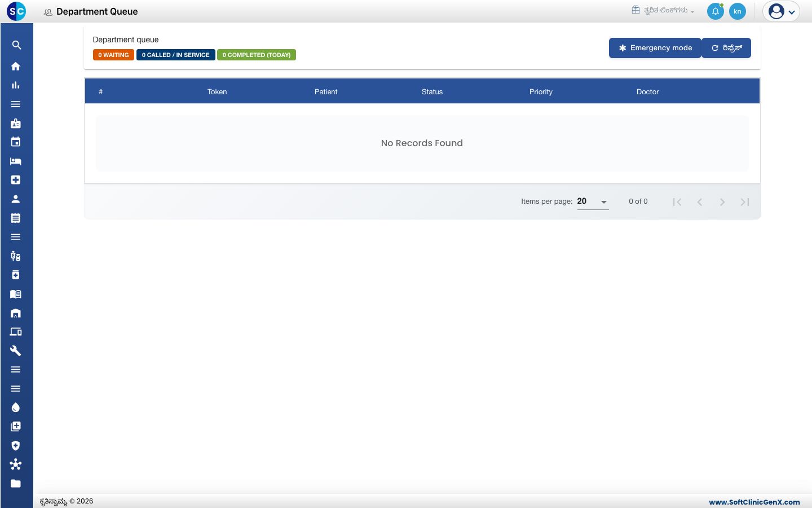Select the 0 Waiting status badge
Viewport: 812px width, 508px height.
[x=113, y=55]
